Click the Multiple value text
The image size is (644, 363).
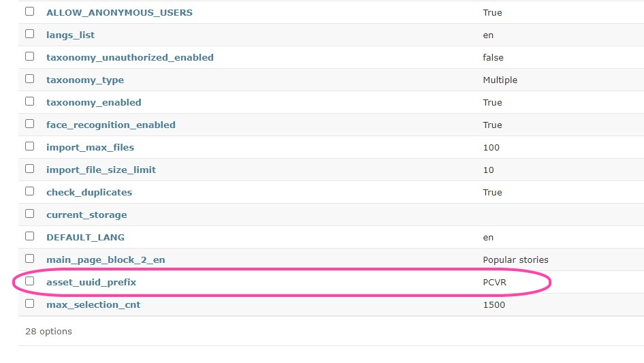coord(500,80)
